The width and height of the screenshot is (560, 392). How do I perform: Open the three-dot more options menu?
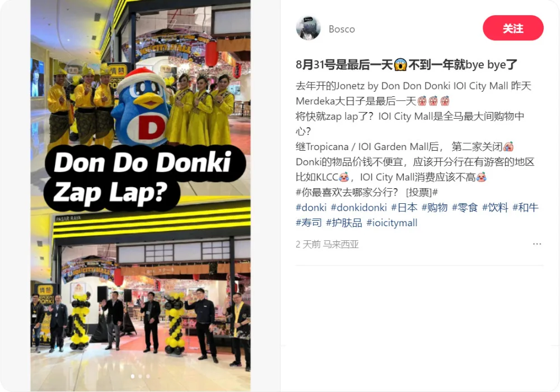(537, 244)
